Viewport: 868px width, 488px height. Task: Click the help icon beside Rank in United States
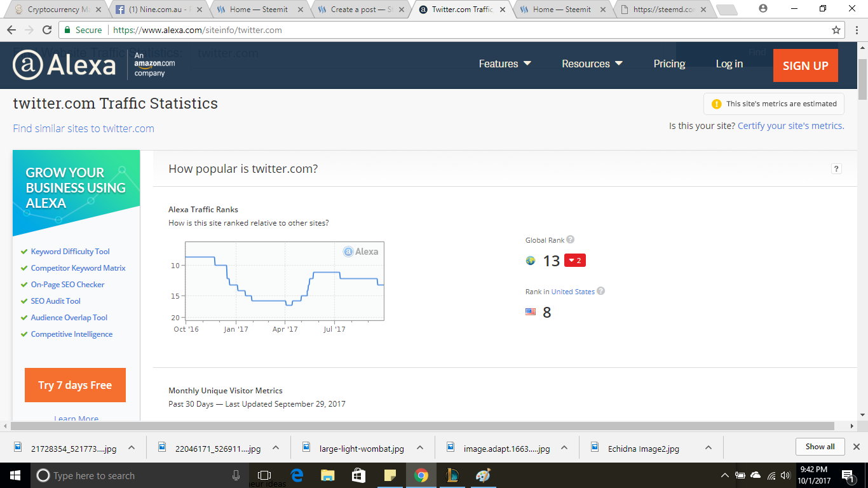click(601, 291)
